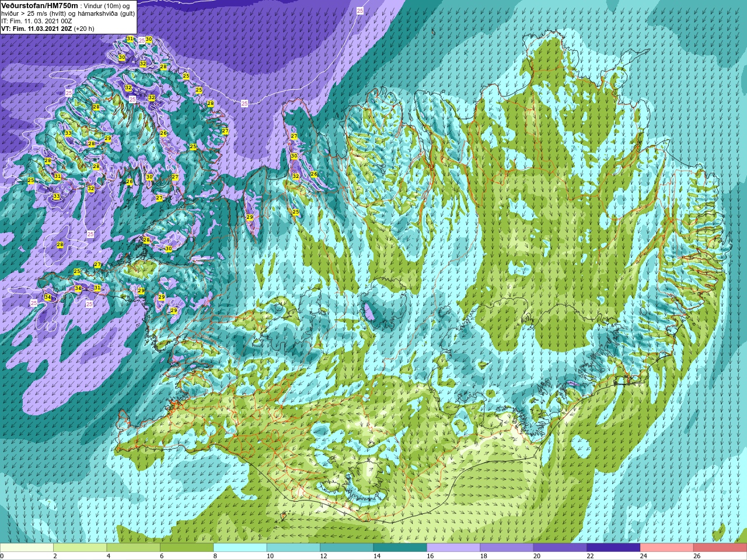Screen dimensions: 747x560
Task: Pick the 8–10 m/s light cyan legend swatch
Action: pyautogui.click(x=240, y=548)
